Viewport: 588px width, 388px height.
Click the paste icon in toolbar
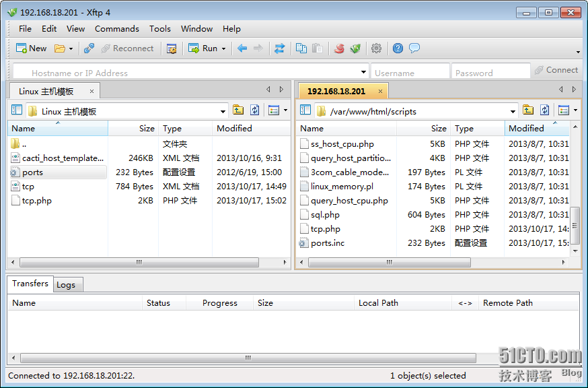(x=318, y=48)
